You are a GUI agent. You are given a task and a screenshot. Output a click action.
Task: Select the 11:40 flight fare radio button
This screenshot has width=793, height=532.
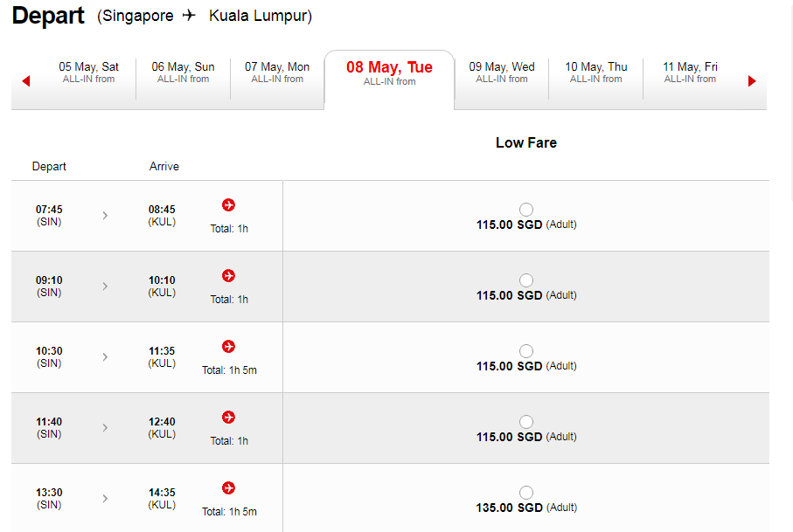tap(526, 421)
